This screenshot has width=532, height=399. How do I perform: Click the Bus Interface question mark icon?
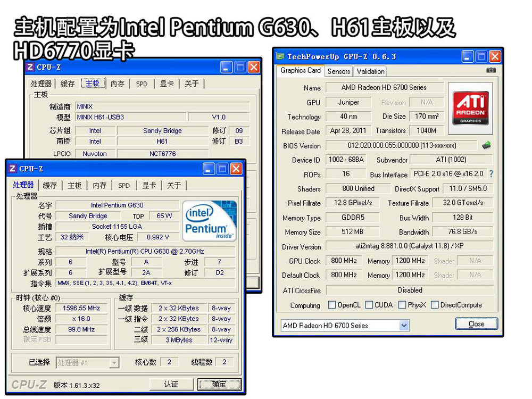coord(491,174)
